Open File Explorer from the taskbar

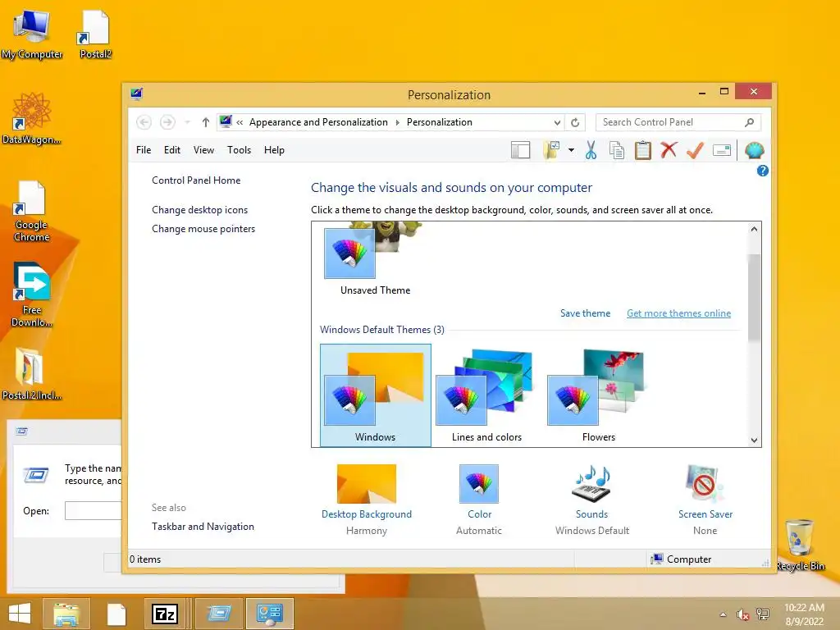click(x=66, y=614)
